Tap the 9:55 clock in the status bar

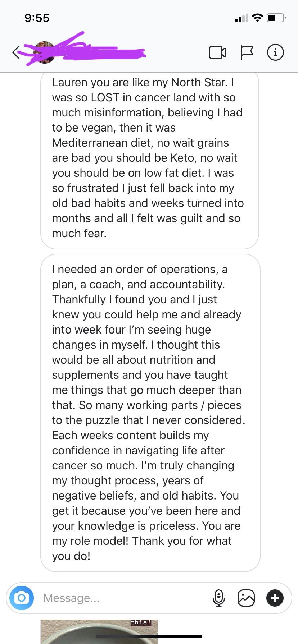pyautogui.click(x=37, y=18)
